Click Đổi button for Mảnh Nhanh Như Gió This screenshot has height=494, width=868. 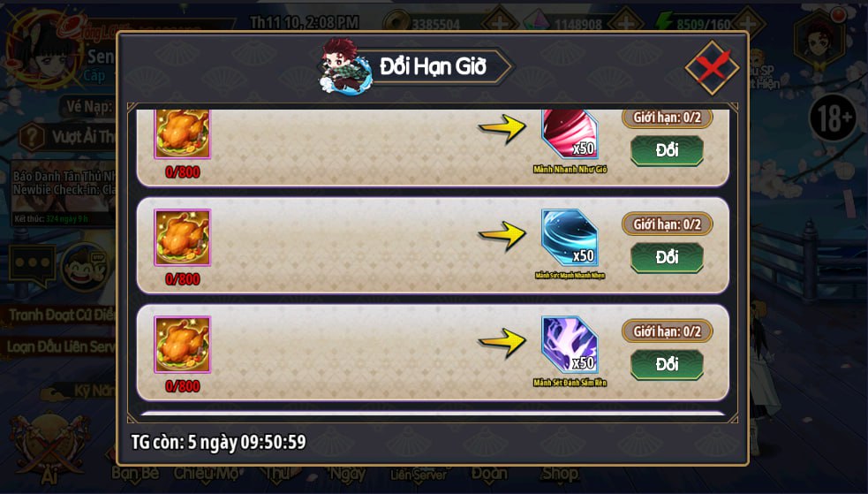(x=667, y=150)
